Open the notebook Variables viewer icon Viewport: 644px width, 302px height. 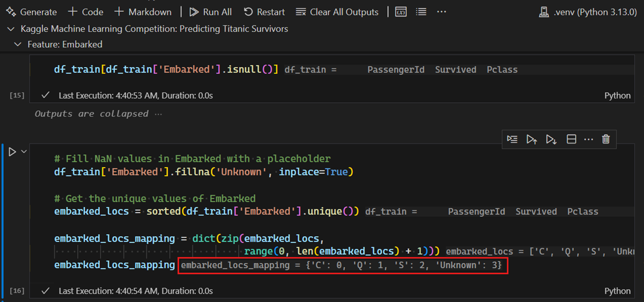pos(401,12)
